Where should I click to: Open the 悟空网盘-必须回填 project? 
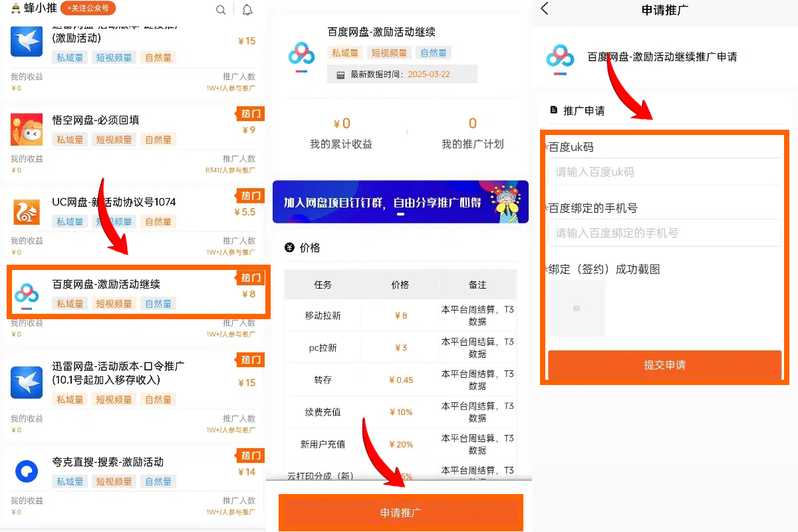(x=96, y=120)
